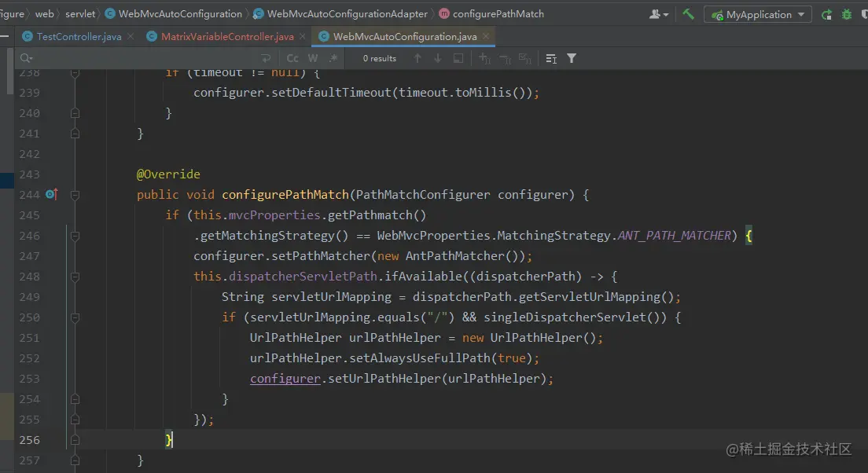Click fold end marker at line 257
Image resolution: width=868 pixels, height=473 pixels.
(75, 460)
